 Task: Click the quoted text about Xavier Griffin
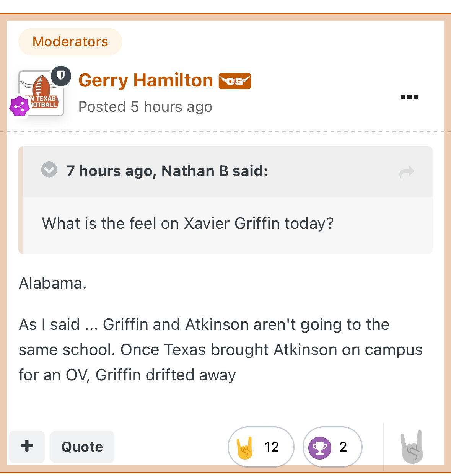pos(188,223)
